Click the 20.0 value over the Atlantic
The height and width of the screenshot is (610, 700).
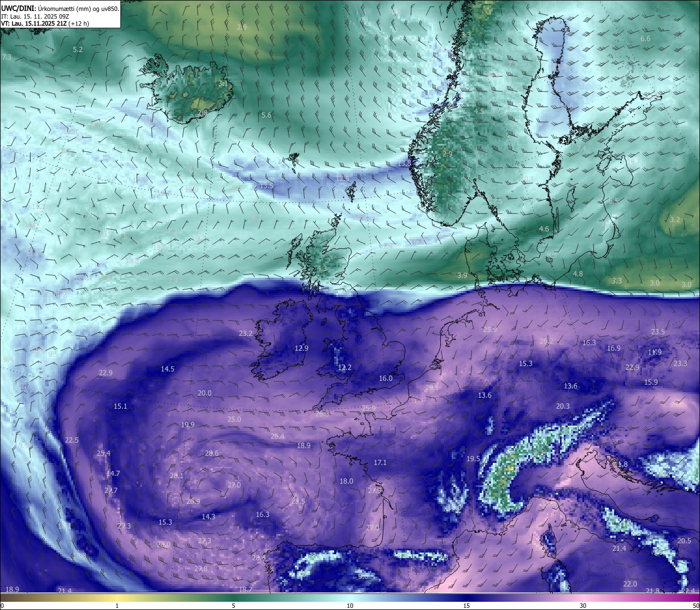pyautogui.click(x=205, y=393)
